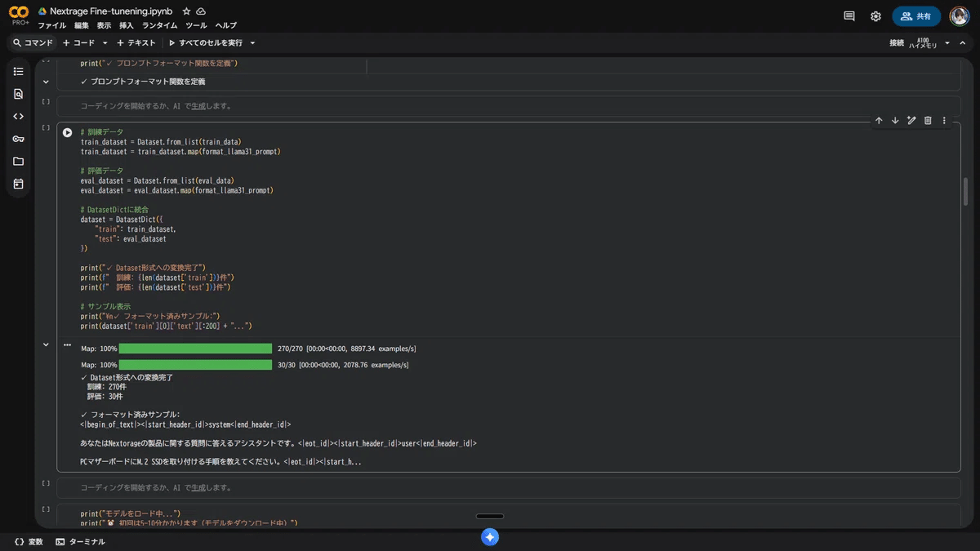Viewport: 980px width, 551px height.
Task: Click the コマンド search button
Action: 33,42
